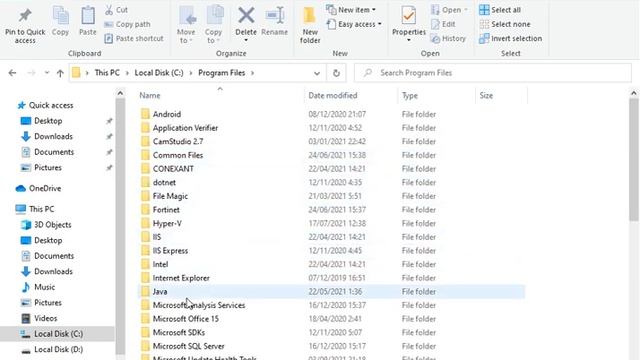Expand Delete options arrow
Image resolution: width=640 pixels, height=360 pixels.
pos(246,40)
